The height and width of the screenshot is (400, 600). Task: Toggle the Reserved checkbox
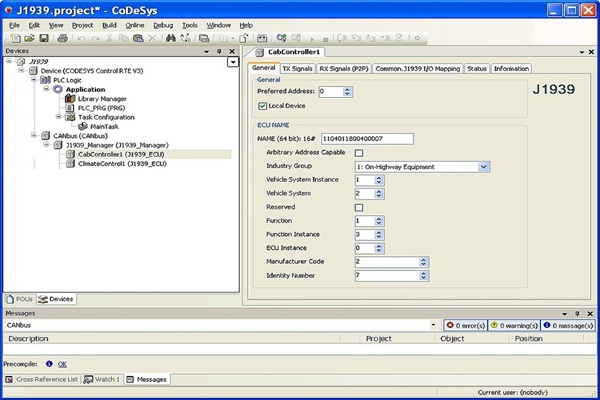pyautogui.click(x=359, y=207)
